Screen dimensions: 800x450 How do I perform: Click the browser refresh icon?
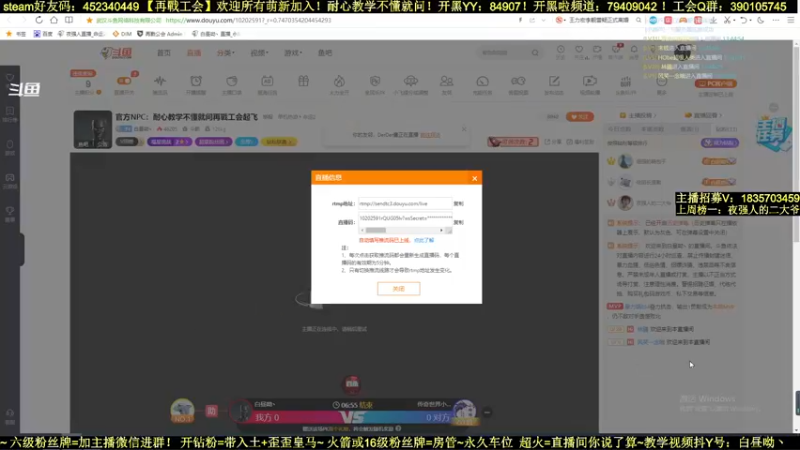(39, 20)
